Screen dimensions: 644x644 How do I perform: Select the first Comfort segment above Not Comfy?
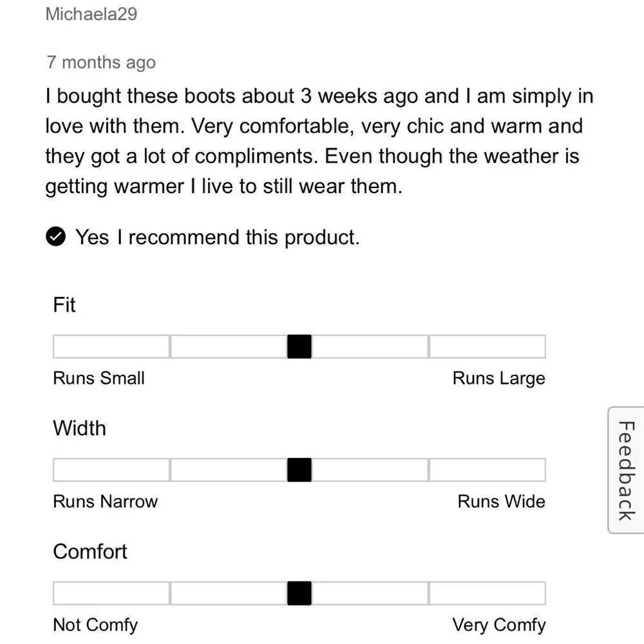111,593
